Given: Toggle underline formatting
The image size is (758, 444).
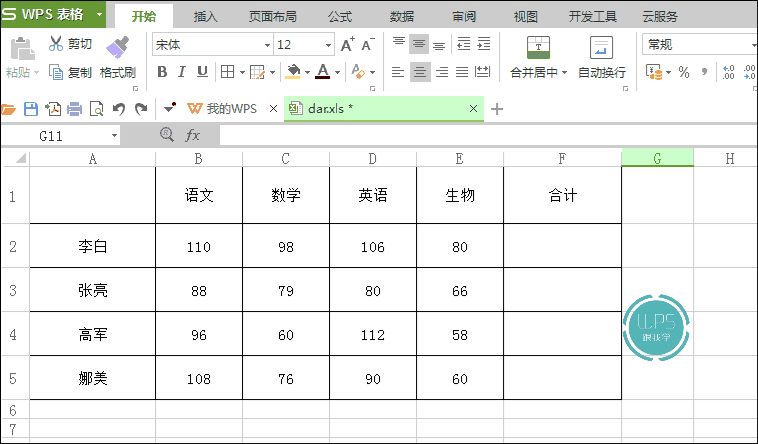Looking at the screenshot, I should click(202, 73).
